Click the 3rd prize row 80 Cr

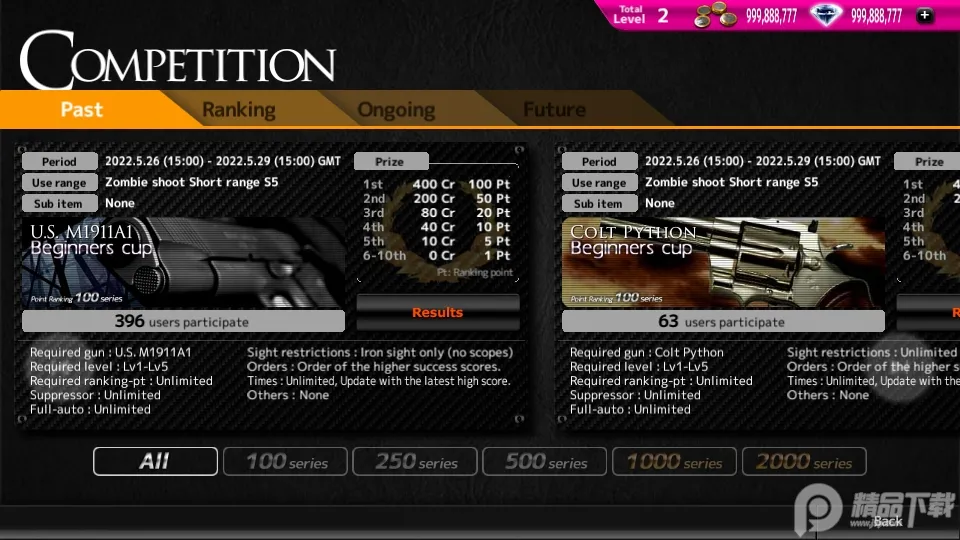(x=437, y=213)
